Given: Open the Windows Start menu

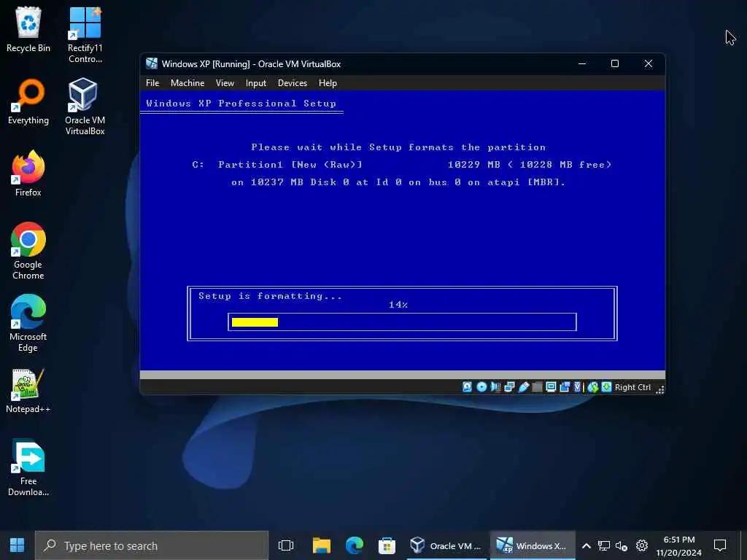Looking at the screenshot, I should tap(18, 545).
